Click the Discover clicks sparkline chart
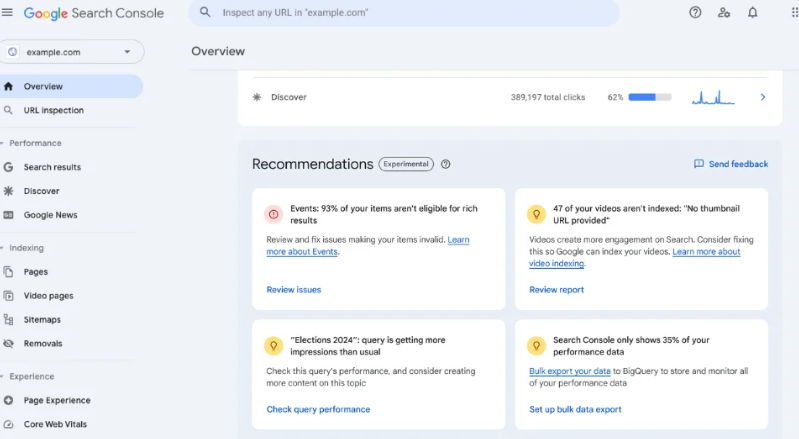The image size is (799, 439). click(x=713, y=97)
